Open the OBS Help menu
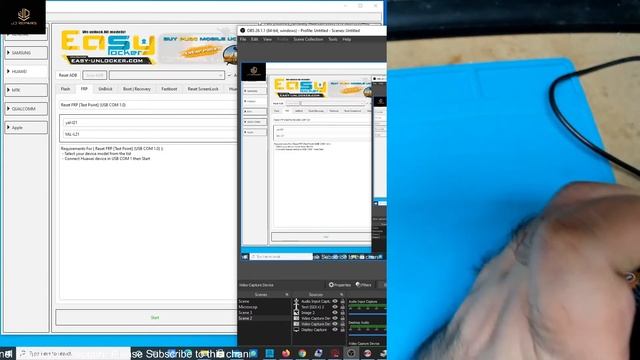640x360 pixels. (347, 39)
